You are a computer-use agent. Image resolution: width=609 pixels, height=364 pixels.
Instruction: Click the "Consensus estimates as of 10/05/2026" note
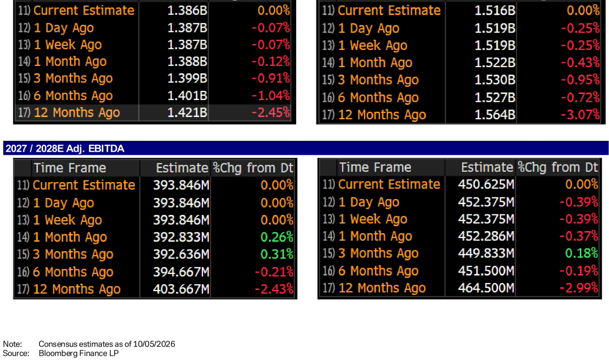click(x=107, y=344)
